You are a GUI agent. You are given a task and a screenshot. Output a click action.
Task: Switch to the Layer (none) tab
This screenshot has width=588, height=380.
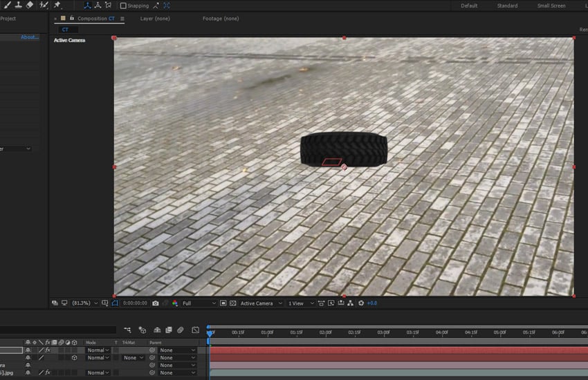pyautogui.click(x=155, y=19)
